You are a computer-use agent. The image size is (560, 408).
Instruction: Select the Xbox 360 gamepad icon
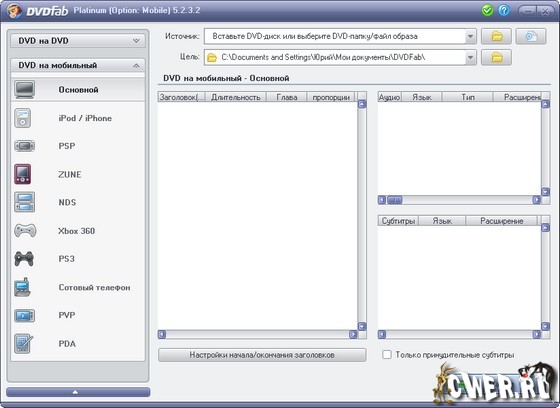25,230
